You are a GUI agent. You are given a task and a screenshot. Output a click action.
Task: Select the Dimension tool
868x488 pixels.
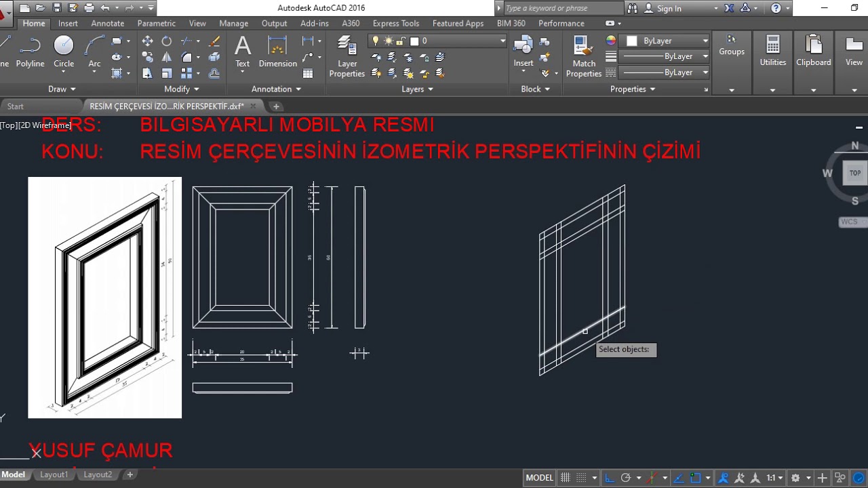[x=278, y=52]
